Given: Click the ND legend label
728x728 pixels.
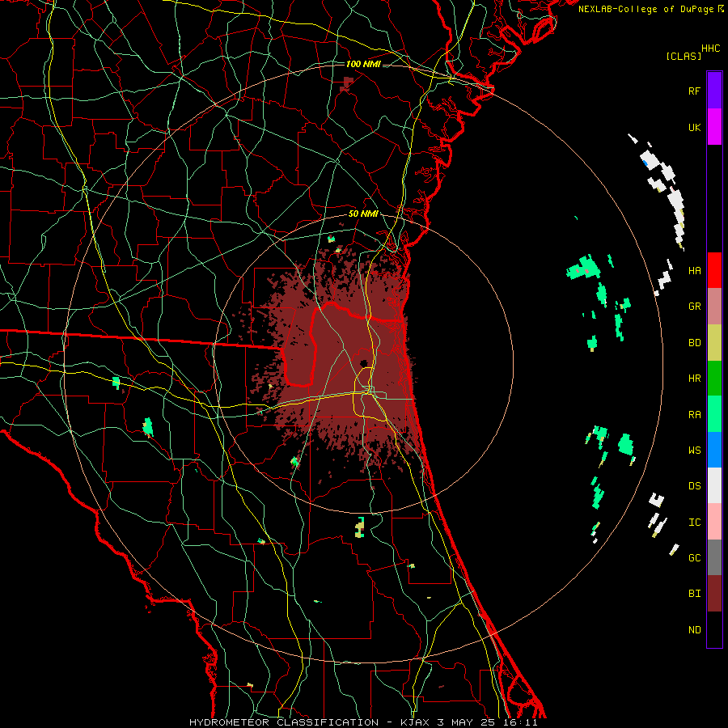Looking at the screenshot, I should (x=694, y=630).
